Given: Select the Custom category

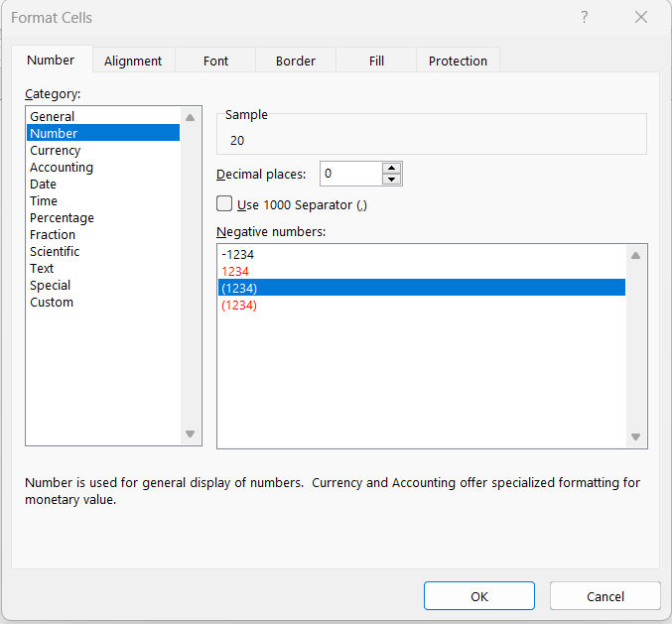Looking at the screenshot, I should [x=103, y=303].
